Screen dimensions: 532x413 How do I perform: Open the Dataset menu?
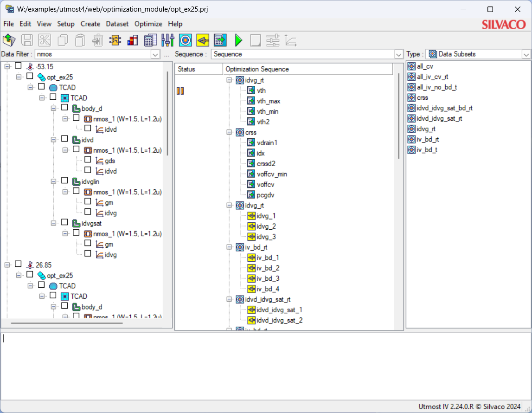117,24
